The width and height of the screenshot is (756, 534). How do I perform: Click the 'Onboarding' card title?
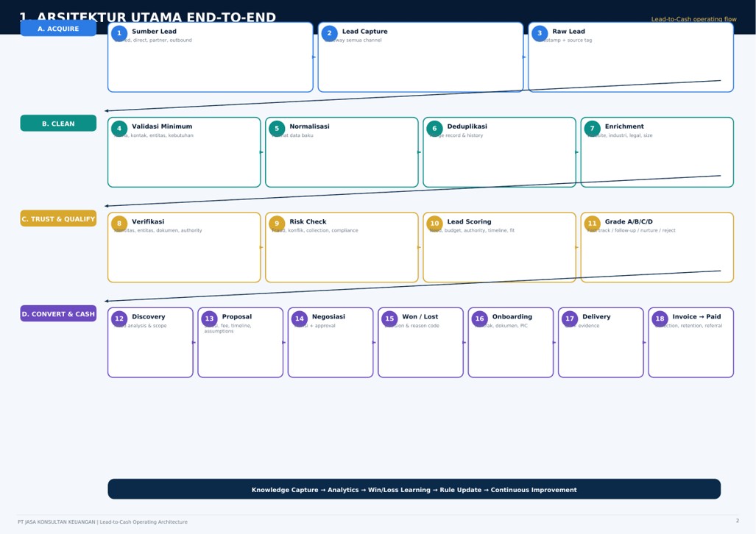512,316
